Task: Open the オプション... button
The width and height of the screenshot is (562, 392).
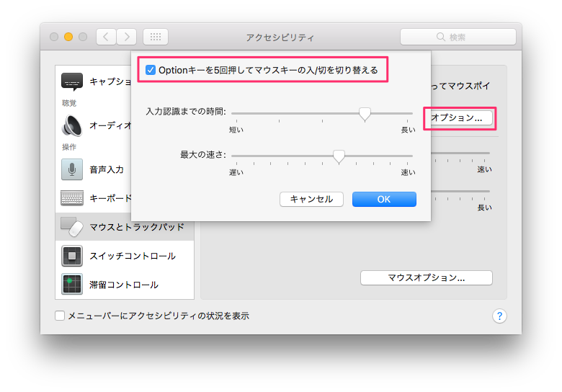Action: coord(461,117)
